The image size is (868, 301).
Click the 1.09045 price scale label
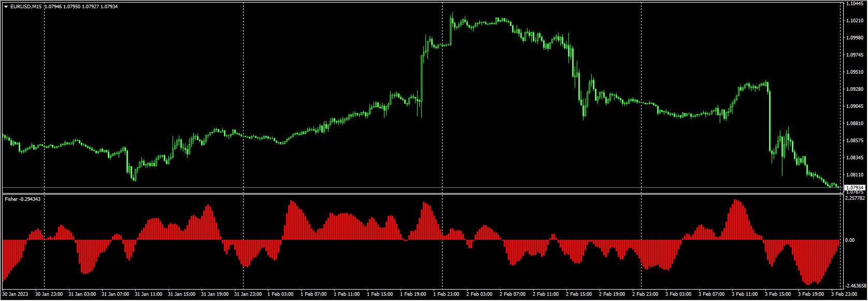[855, 106]
